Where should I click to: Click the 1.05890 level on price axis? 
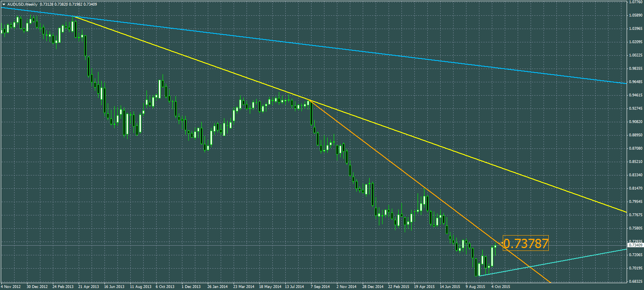pos(636,15)
